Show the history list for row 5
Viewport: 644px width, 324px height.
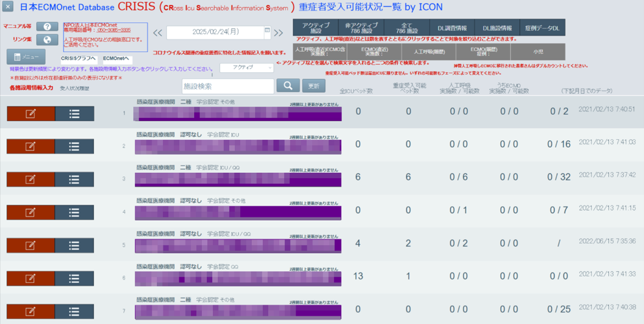pos(75,245)
